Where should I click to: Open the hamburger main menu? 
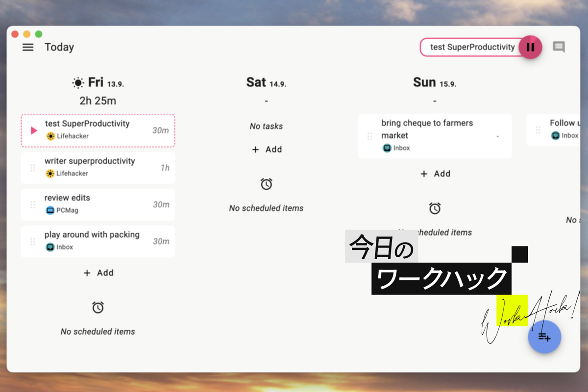(x=28, y=47)
